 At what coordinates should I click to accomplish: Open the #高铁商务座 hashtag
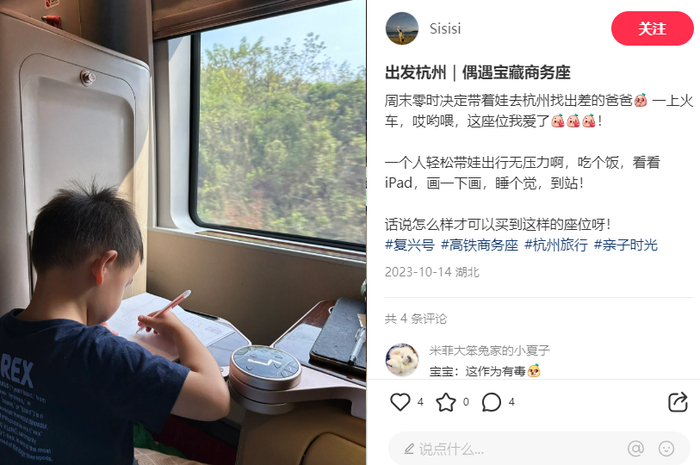(x=479, y=245)
